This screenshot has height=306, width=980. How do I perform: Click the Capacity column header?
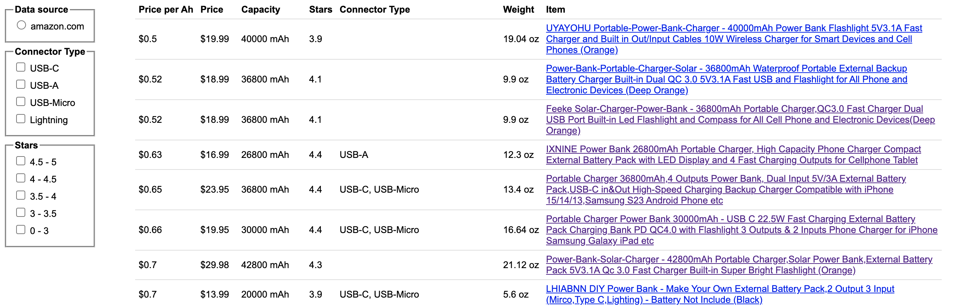(x=260, y=9)
